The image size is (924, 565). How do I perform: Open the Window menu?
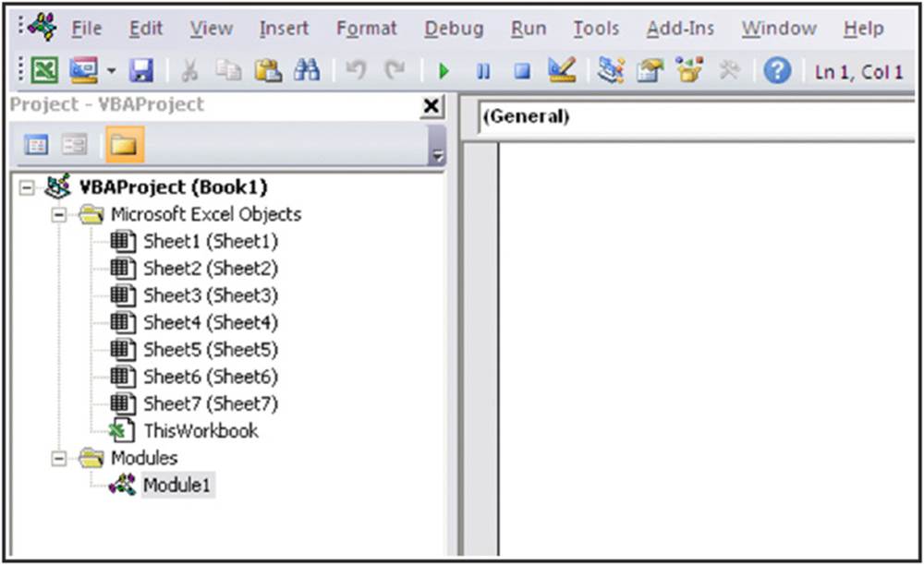[x=779, y=29]
